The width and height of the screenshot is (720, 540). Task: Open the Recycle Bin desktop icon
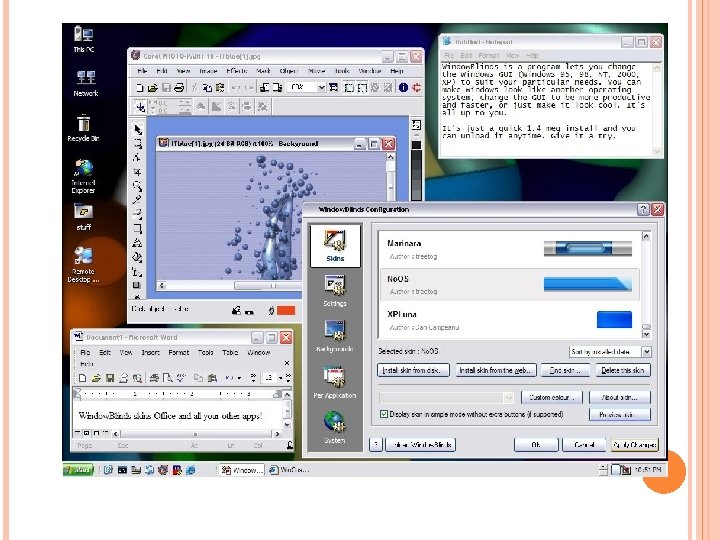coord(83,128)
